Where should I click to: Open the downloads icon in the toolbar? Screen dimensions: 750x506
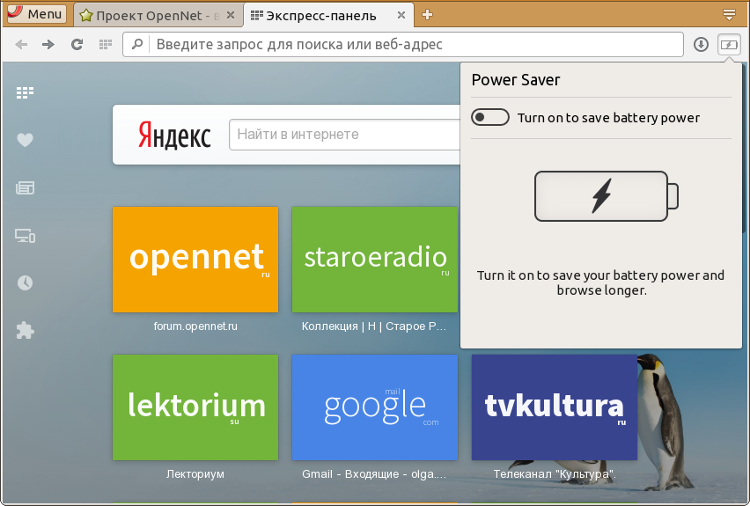click(x=701, y=44)
